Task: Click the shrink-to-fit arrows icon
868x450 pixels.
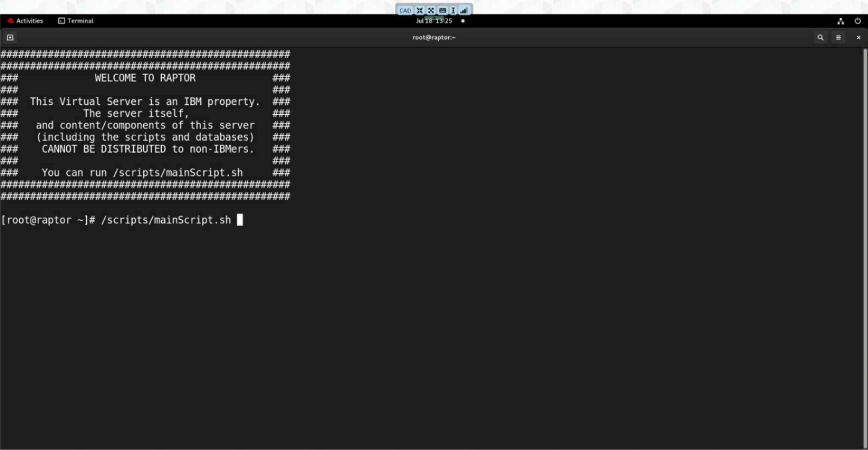Action: [x=420, y=11]
